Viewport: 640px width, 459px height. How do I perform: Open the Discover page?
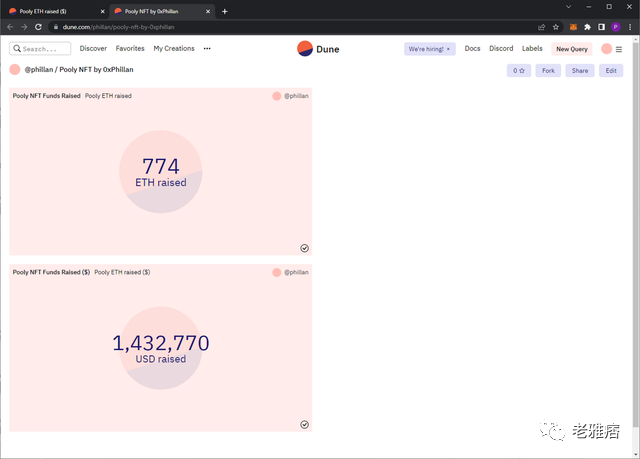pos(93,49)
